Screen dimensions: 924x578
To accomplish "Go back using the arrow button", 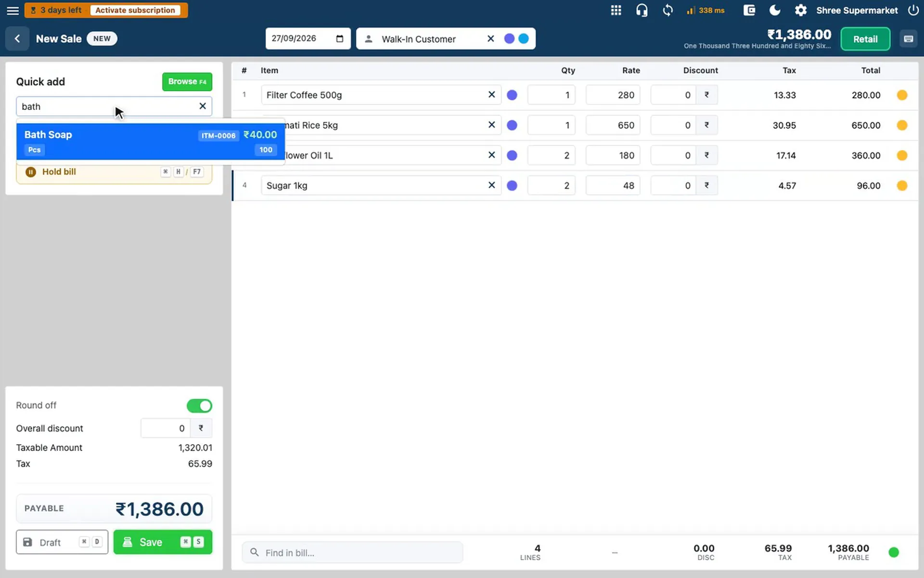I will pos(17,39).
